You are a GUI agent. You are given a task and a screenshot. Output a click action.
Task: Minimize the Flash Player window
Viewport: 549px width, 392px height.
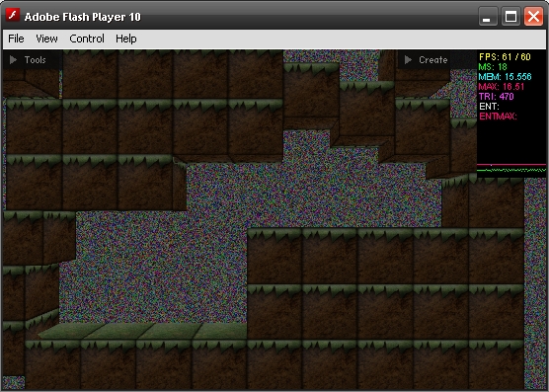(488, 17)
